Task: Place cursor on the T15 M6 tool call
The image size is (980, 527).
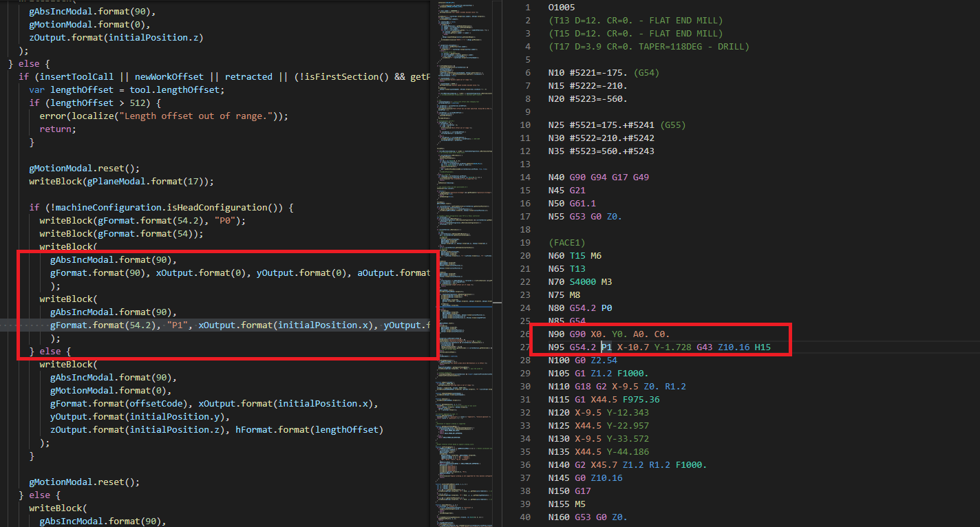Action: click(x=586, y=255)
